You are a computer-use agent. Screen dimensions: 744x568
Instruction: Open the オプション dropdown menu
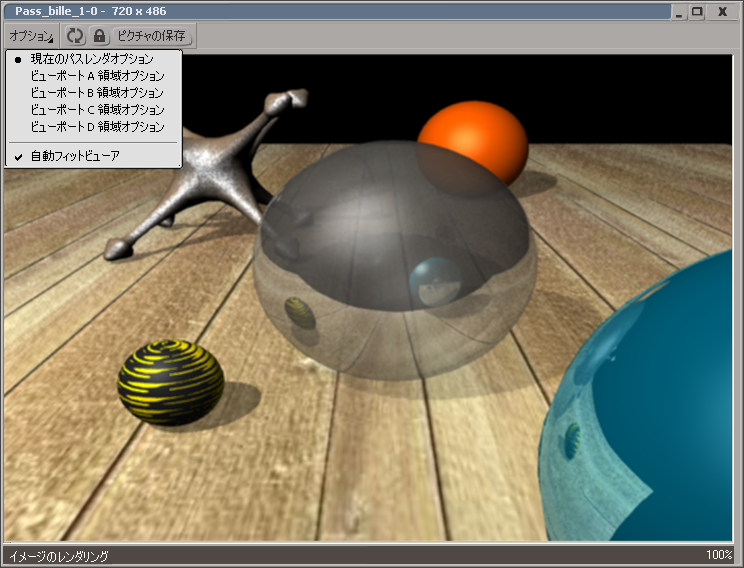31,36
